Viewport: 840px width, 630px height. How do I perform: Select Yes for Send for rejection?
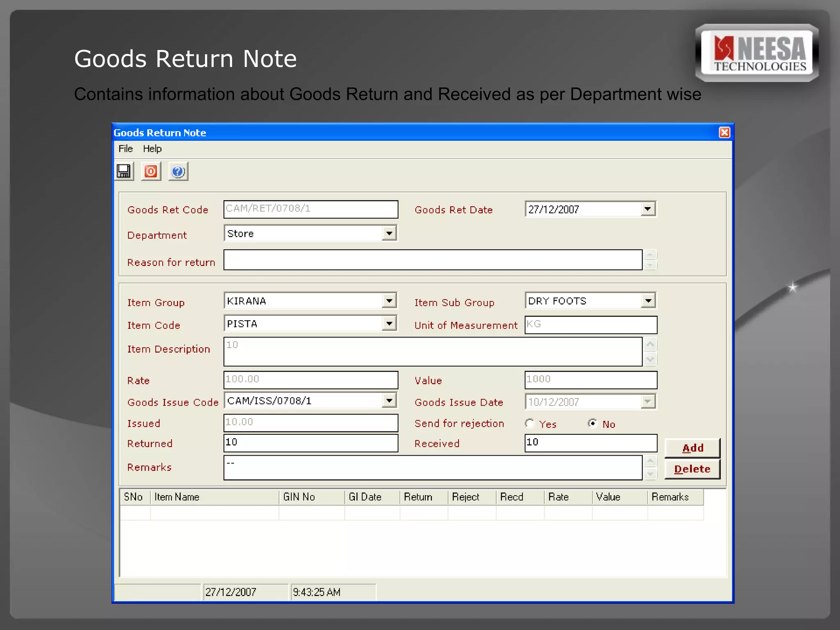pyautogui.click(x=530, y=423)
